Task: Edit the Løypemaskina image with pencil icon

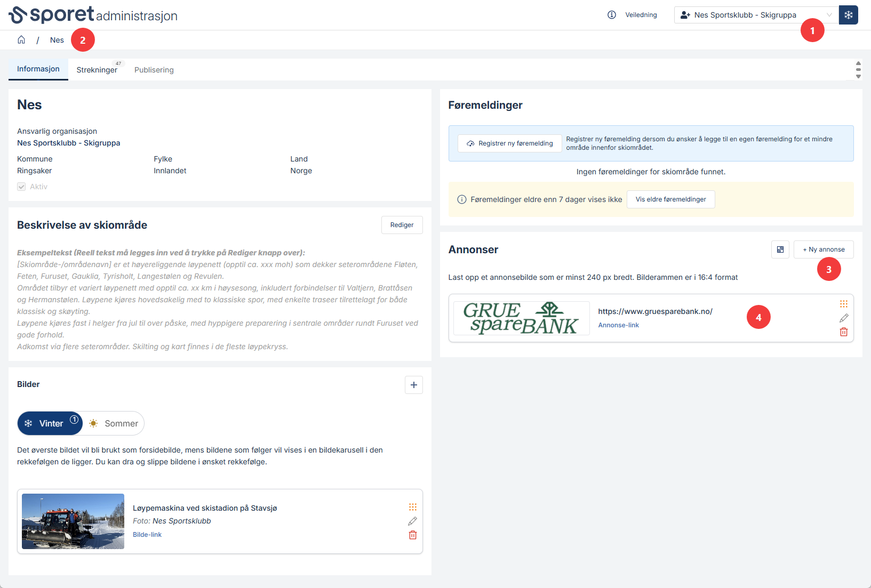Action: coord(413,521)
